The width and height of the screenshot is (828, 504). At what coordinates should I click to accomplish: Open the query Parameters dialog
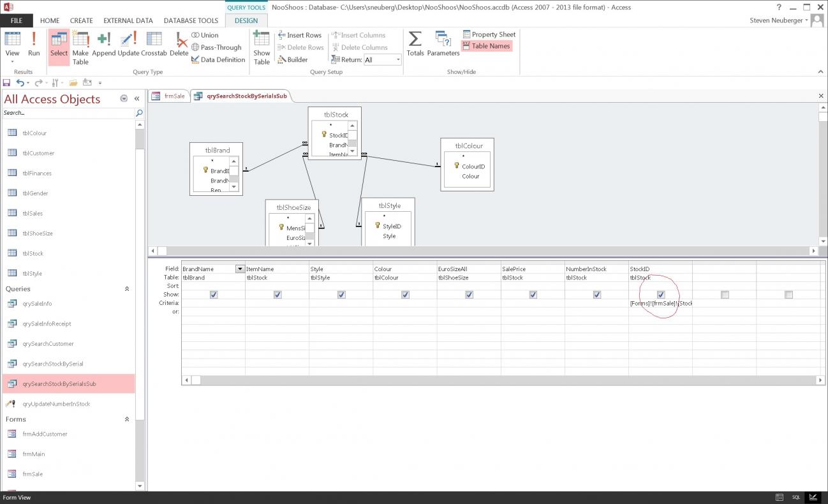[x=443, y=43]
